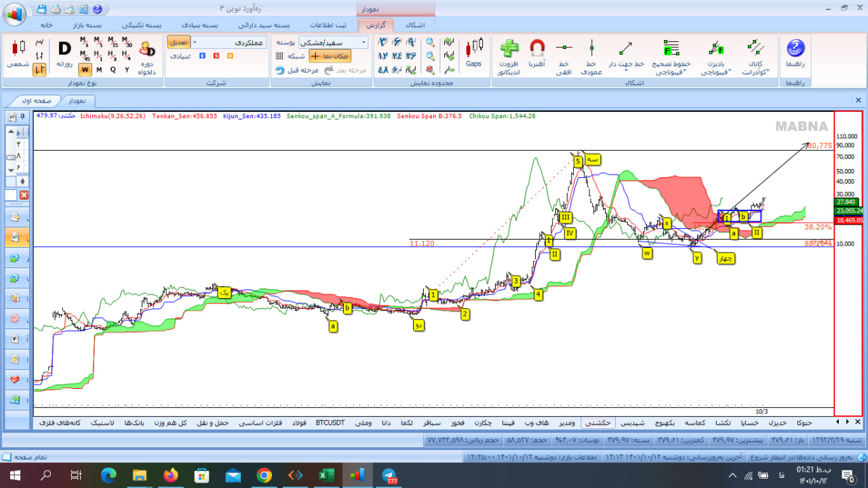
Task: Select the M30 thirty-minute timeframe
Action: (x=127, y=43)
